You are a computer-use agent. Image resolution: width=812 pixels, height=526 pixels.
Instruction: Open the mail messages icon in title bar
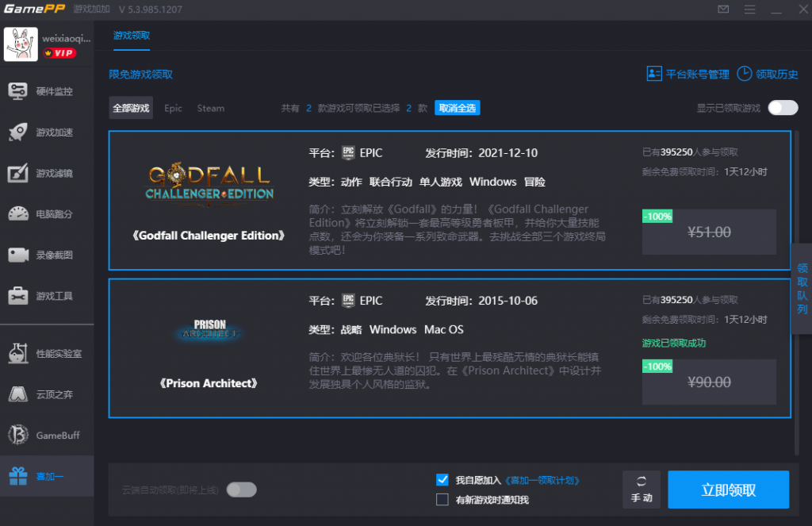click(723, 10)
